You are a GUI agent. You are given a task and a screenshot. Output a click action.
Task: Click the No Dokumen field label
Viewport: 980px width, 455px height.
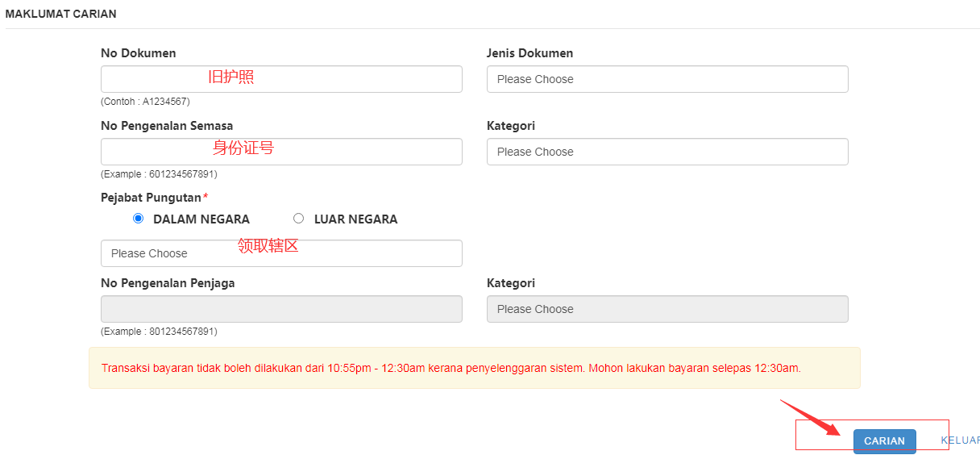coord(138,53)
